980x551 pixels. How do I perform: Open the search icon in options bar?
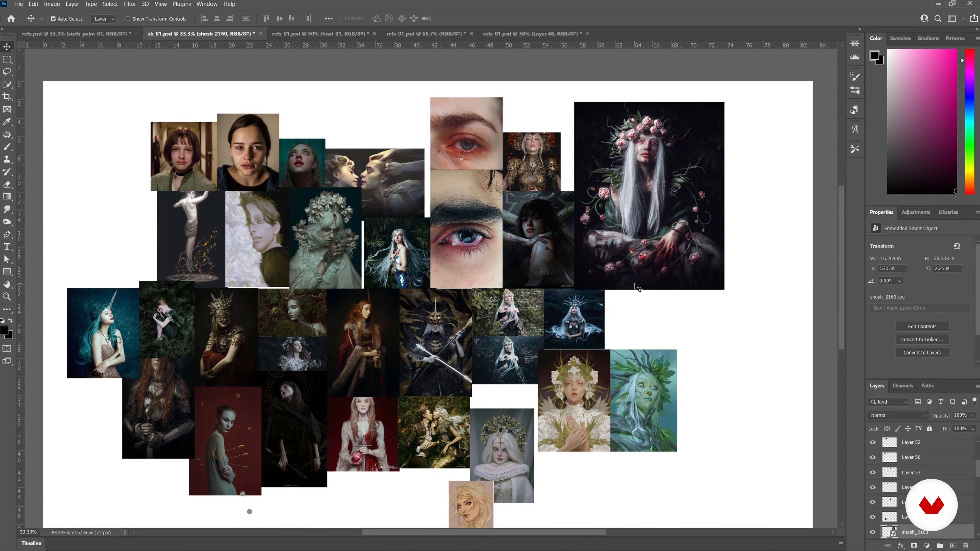pos(938,18)
